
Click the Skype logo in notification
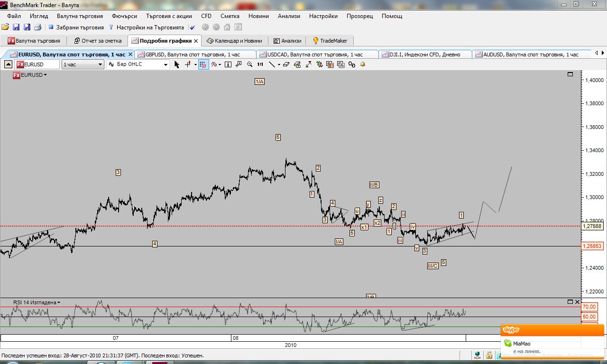pyautogui.click(x=511, y=329)
